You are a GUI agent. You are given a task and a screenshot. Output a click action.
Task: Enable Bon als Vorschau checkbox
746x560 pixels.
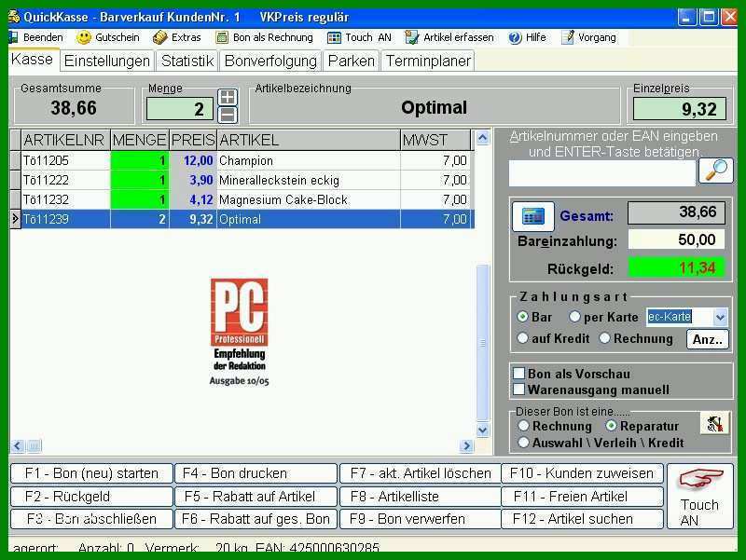pyautogui.click(x=519, y=373)
